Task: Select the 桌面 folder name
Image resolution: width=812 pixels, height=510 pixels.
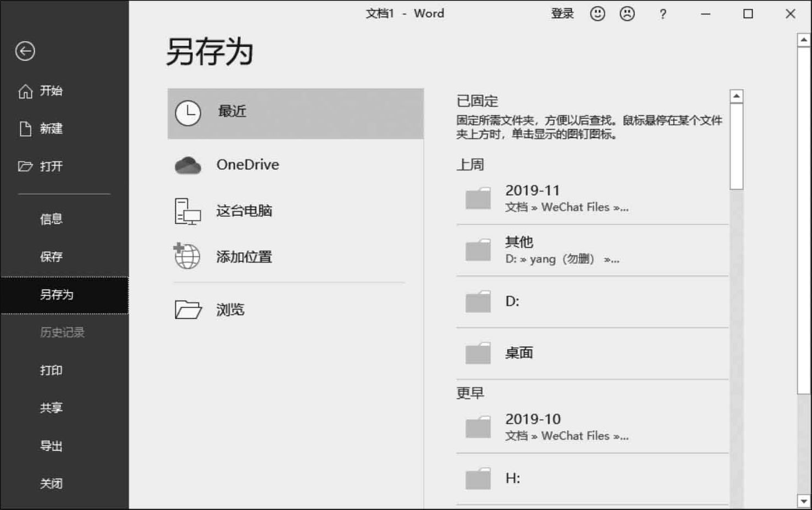Action: (520, 353)
